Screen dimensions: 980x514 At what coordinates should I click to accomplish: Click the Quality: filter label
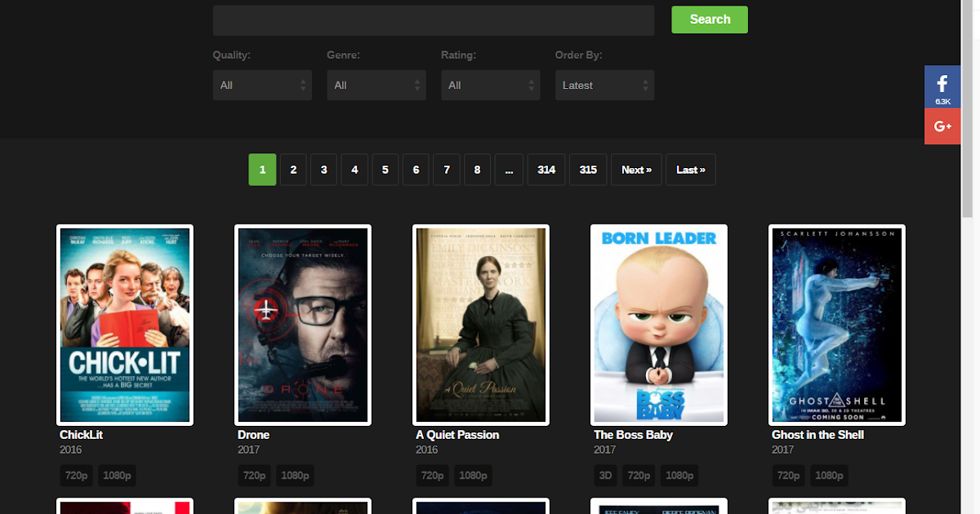pyautogui.click(x=232, y=55)
